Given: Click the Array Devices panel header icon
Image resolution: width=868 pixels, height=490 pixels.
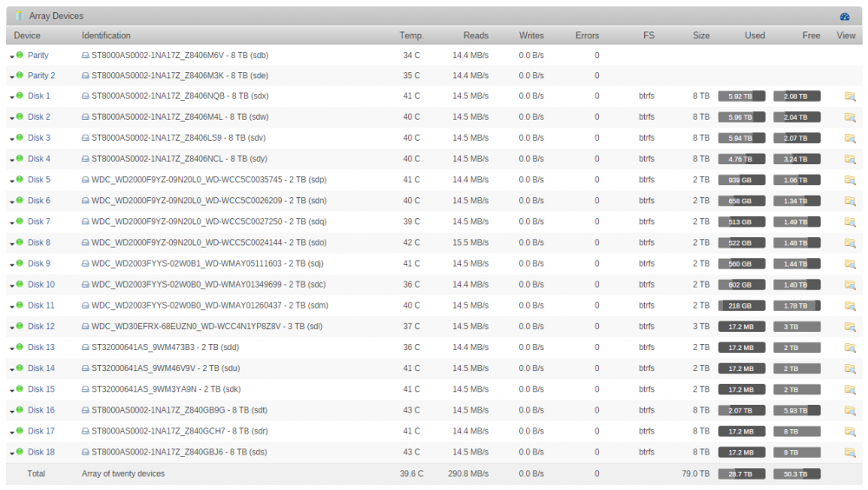Looking at the screenshot, I should click(x=19, y=17).
